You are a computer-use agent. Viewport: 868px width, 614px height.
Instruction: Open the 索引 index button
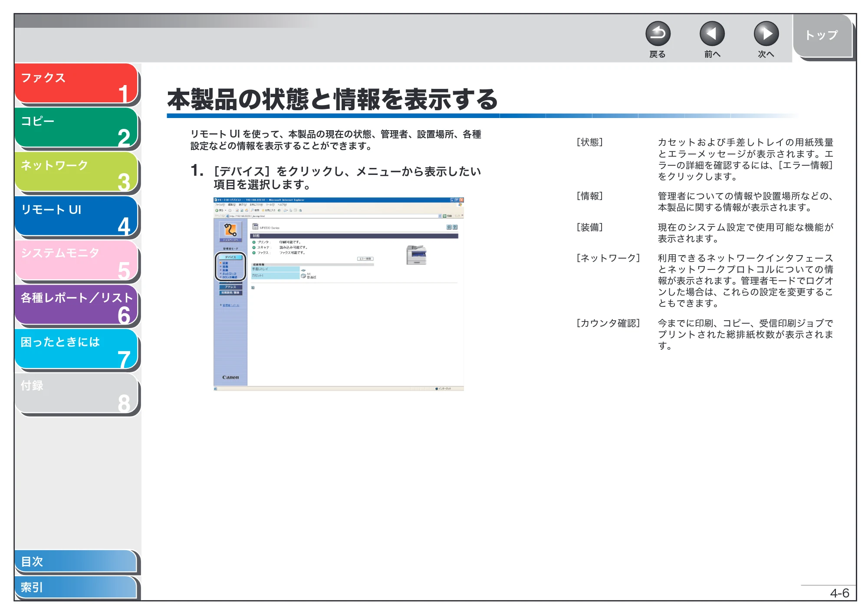click(x=76, y=587)
